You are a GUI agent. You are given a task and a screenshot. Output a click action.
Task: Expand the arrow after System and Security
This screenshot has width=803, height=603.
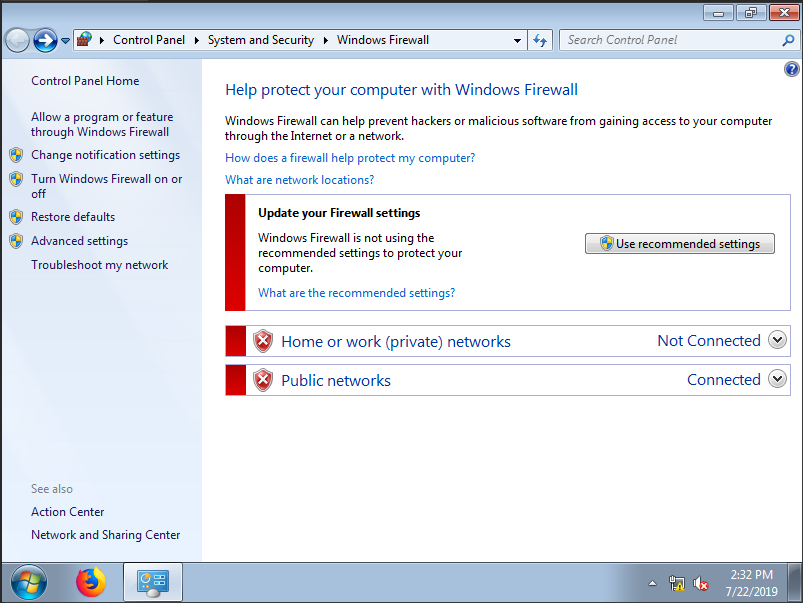click(326, 40)
